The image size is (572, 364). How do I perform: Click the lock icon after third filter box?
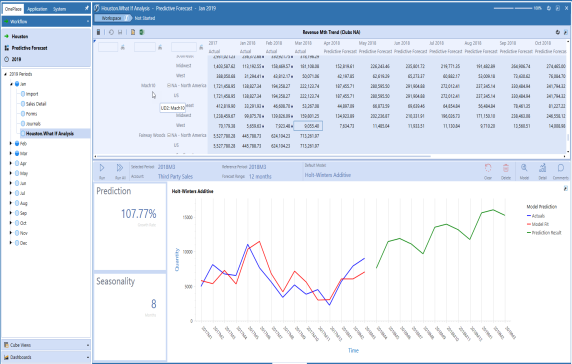click(201, 47)
